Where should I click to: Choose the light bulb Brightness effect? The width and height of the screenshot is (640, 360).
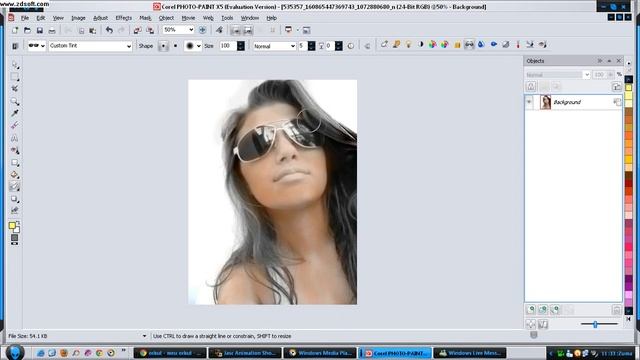pyautogui.click(x=408, y=44)
